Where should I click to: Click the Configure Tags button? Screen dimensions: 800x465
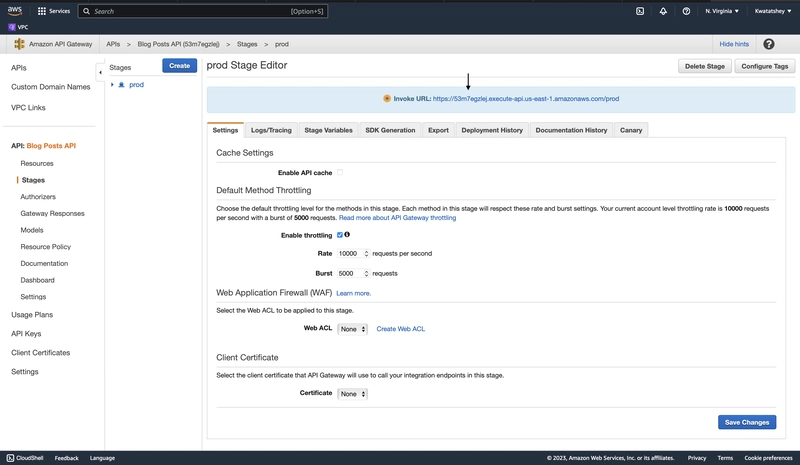tap(764, 66)
